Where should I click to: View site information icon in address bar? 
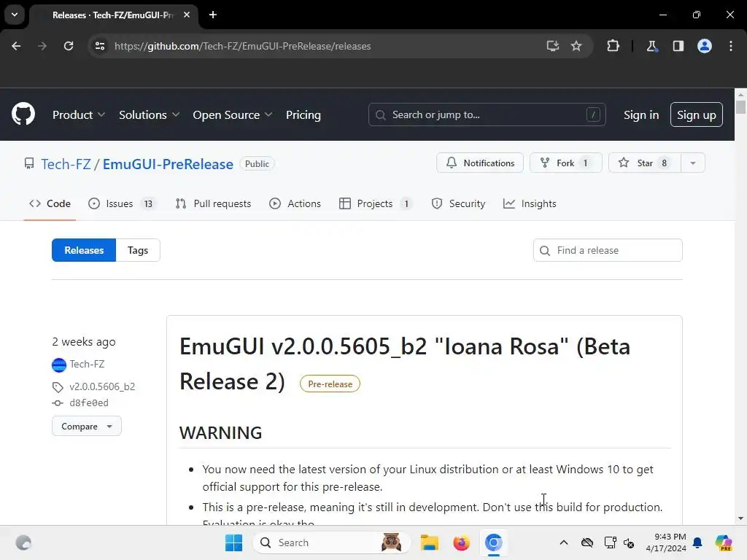pyautogui.click(x=100, y=46)
